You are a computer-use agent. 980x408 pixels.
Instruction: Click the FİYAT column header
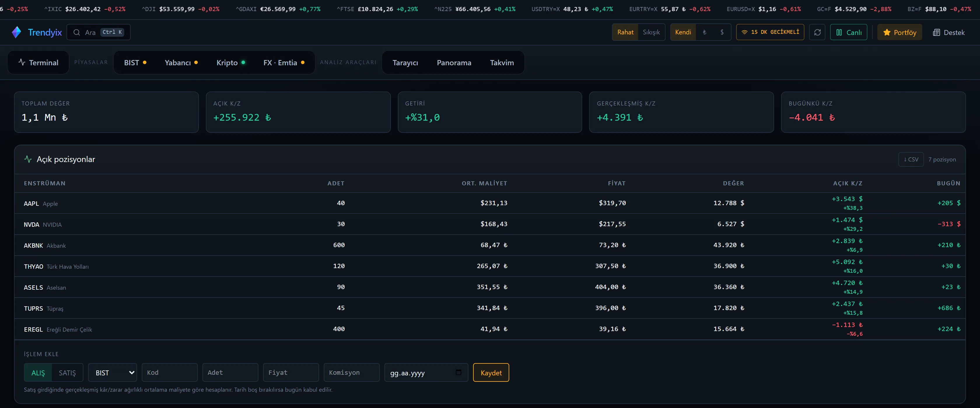pyautogui.click(x=617, y=183)
